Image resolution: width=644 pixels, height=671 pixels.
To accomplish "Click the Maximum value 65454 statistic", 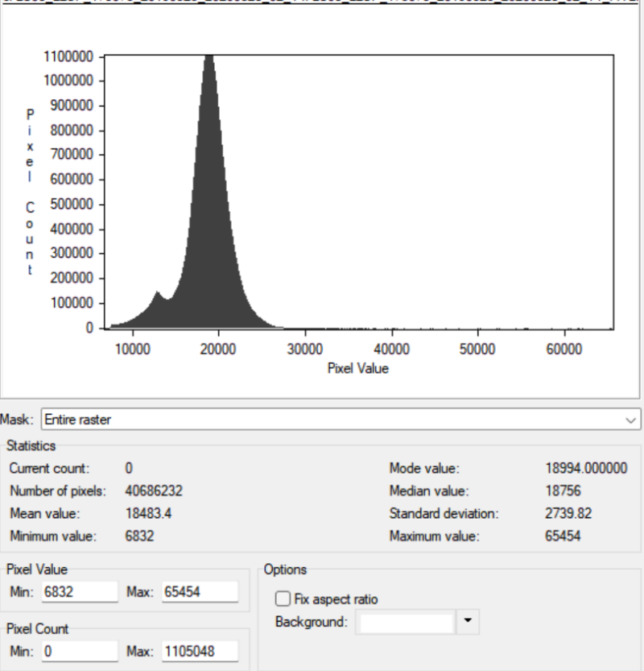I will pos(563,536).
